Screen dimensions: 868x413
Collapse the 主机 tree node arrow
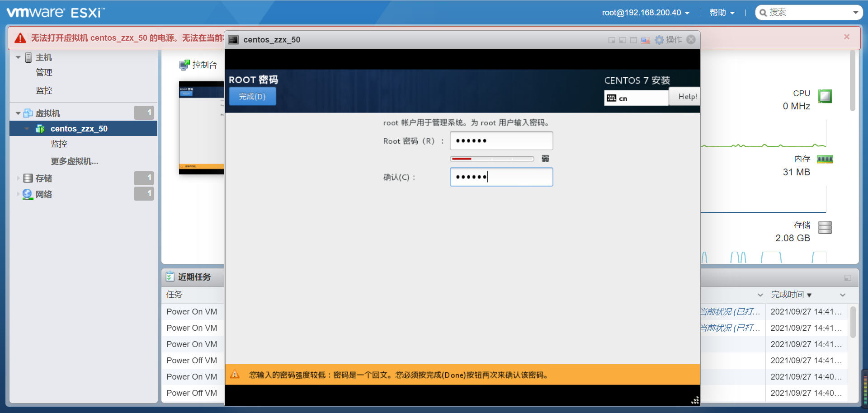pos(18,57)
